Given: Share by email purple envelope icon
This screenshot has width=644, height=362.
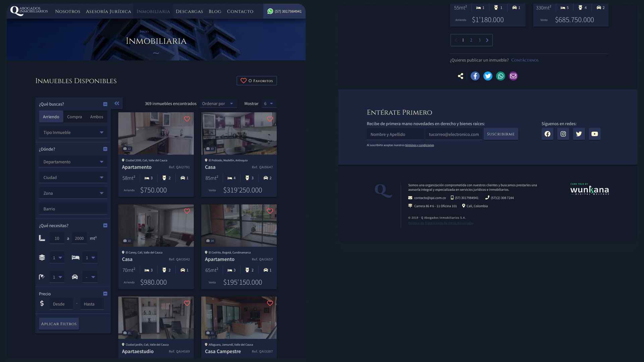Looking at the screenshot, I should click(513, 76).
